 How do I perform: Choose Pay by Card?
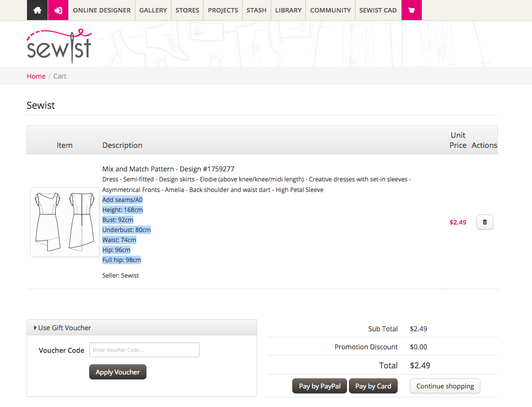click(x=373, y=386)
